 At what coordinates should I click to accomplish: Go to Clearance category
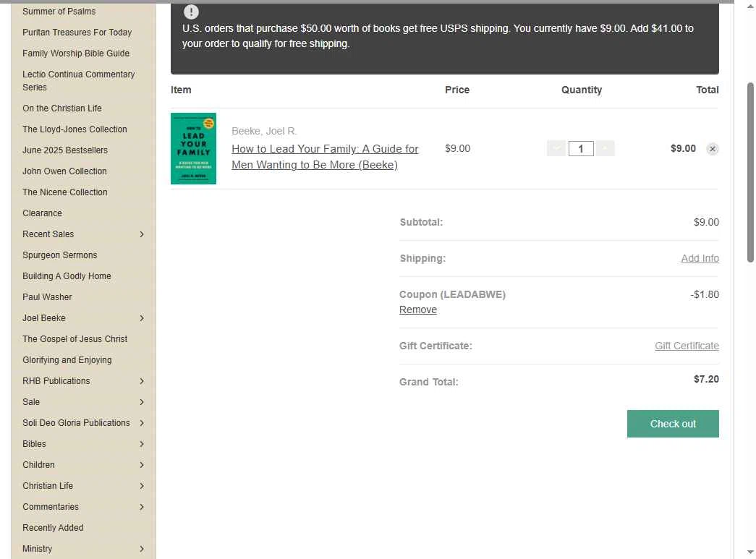click(x=42, y=213)
